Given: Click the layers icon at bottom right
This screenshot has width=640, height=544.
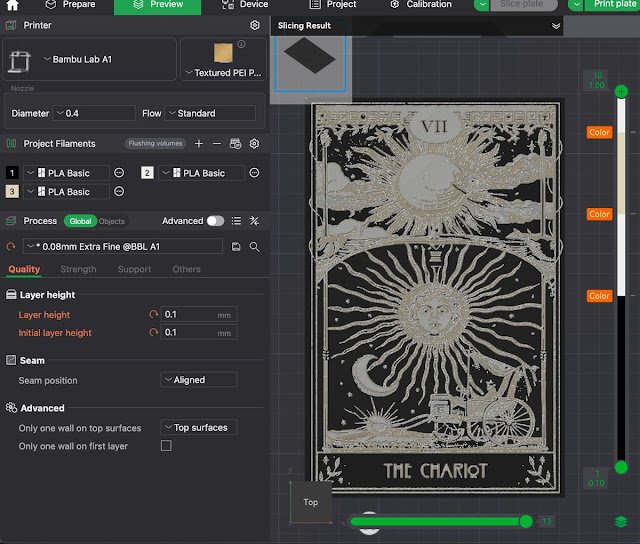Looking at the screenshot, I should click(x=622, y=521).
